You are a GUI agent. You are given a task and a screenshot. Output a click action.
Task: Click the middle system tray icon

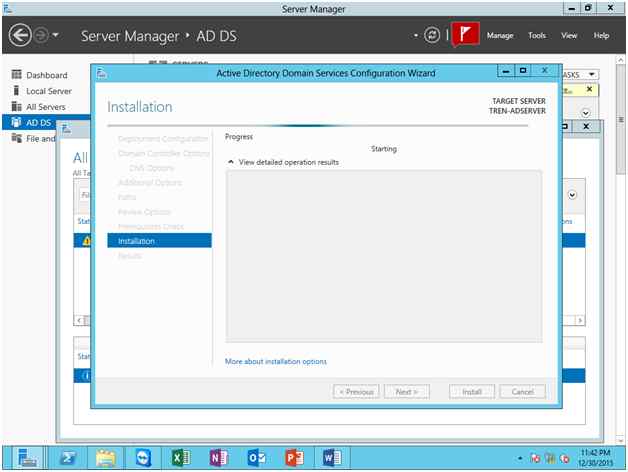coord(550,458)
